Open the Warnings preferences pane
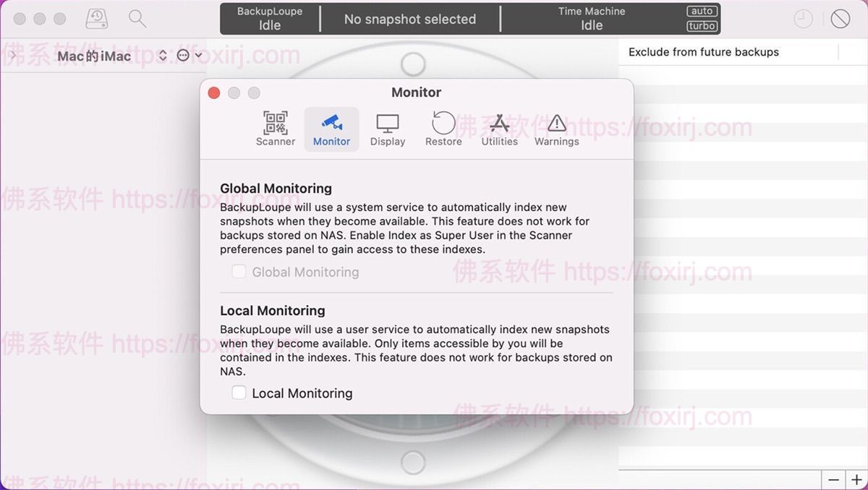The image size is (868, 490). 556,129
